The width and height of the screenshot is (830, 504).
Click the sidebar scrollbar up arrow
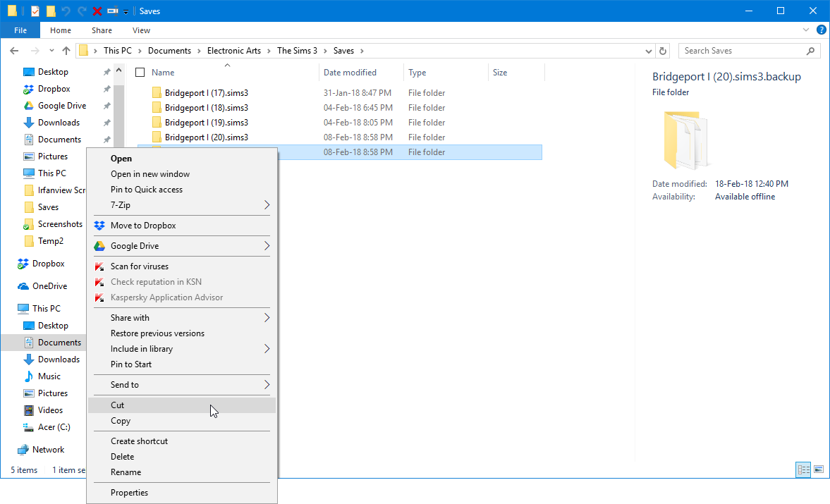point(118,70)
